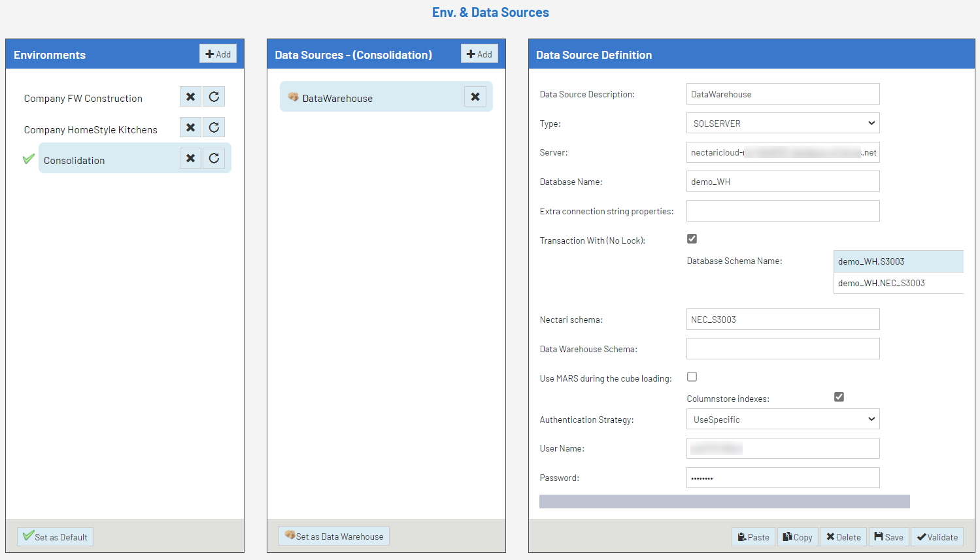Toggle Transaction With (No Lock) checkbox

[692, 239]
